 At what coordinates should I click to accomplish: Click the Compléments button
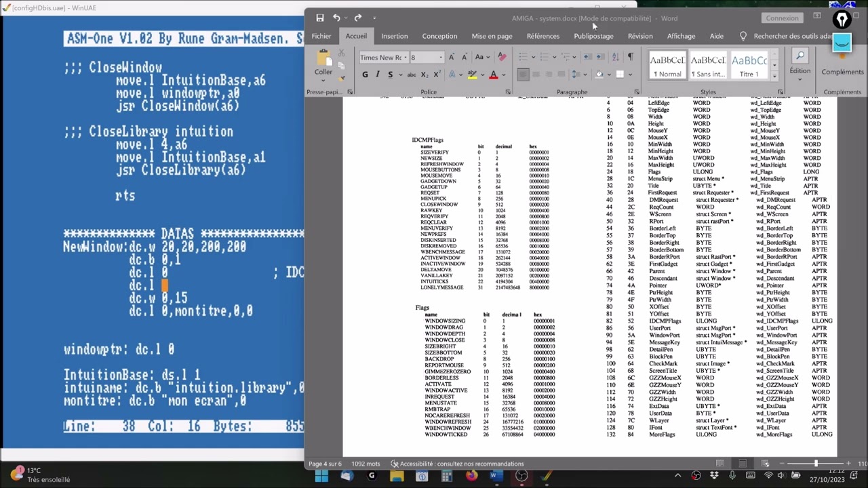pyautogui.click(x=842, y=62)
